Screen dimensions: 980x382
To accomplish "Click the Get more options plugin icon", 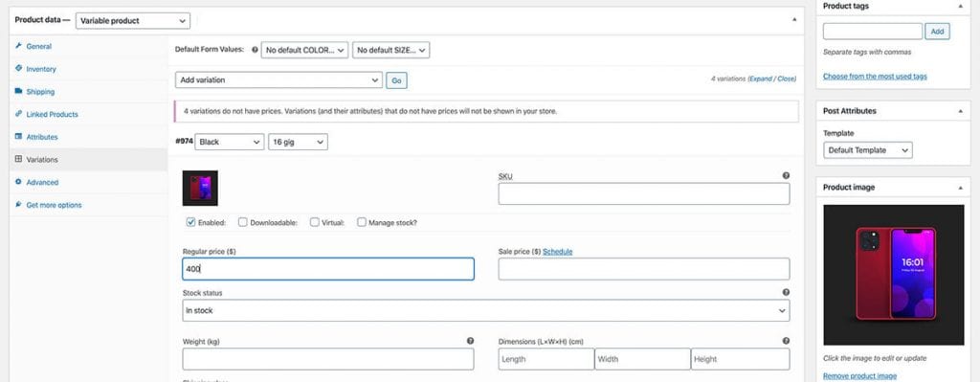I will pyautogui.click(x=19, y=205).
